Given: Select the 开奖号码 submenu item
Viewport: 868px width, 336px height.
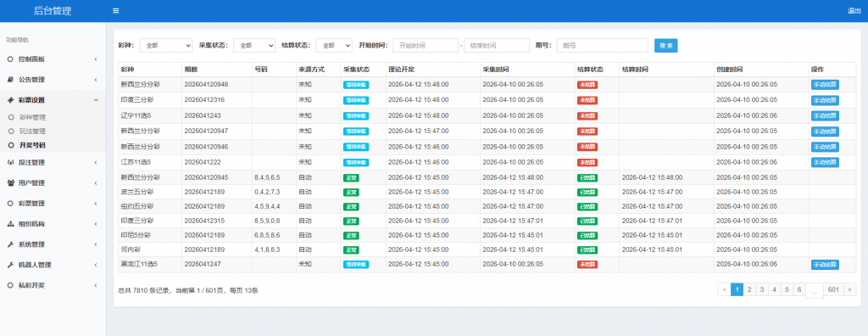Looking at the screenshot, I should tap(32, 145).
